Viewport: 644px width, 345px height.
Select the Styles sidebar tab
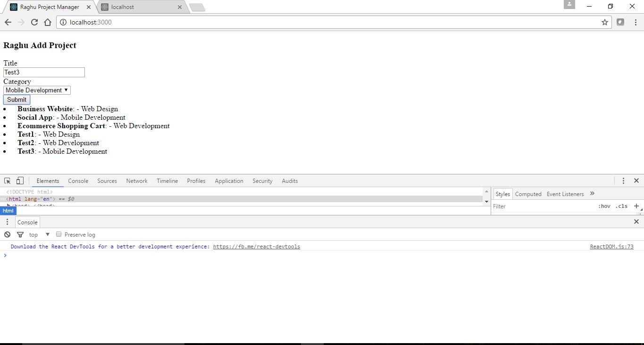click(503, 194)
